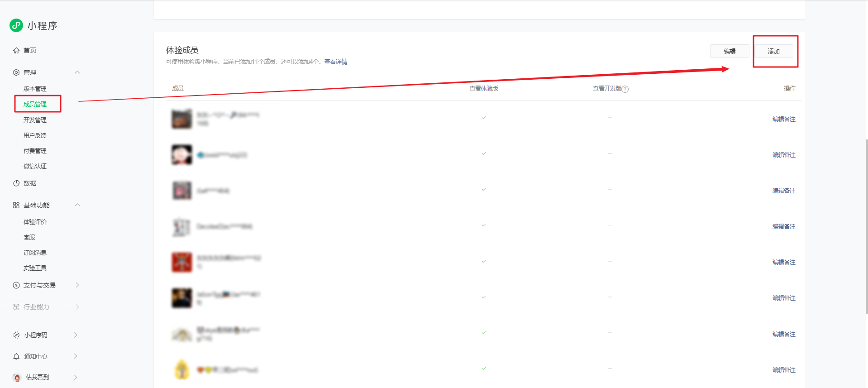Click the 体验成员 section heading
This screenshot has width=868, height=388.
(182, 50)
